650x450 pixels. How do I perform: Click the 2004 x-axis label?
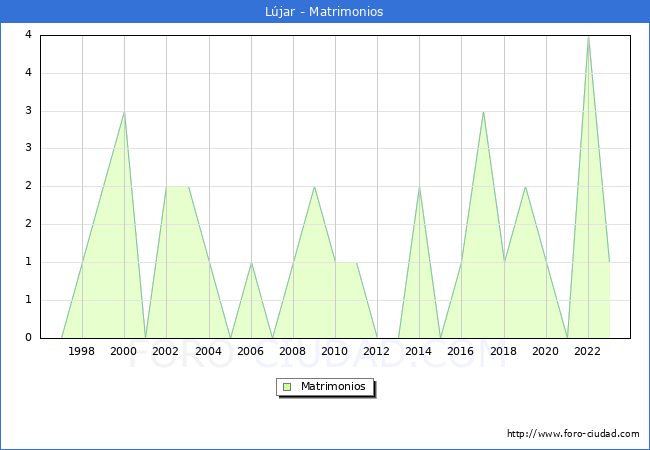click(x=209, y=351)
